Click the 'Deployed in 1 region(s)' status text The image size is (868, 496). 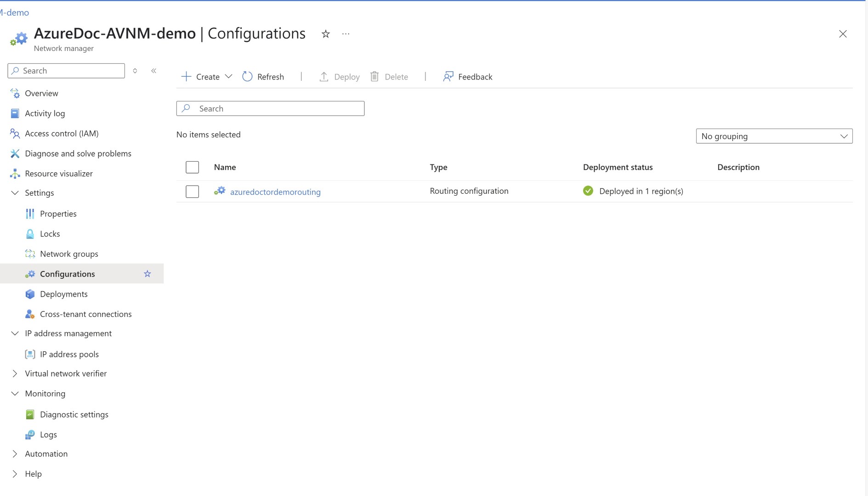[x=641, y=191]
